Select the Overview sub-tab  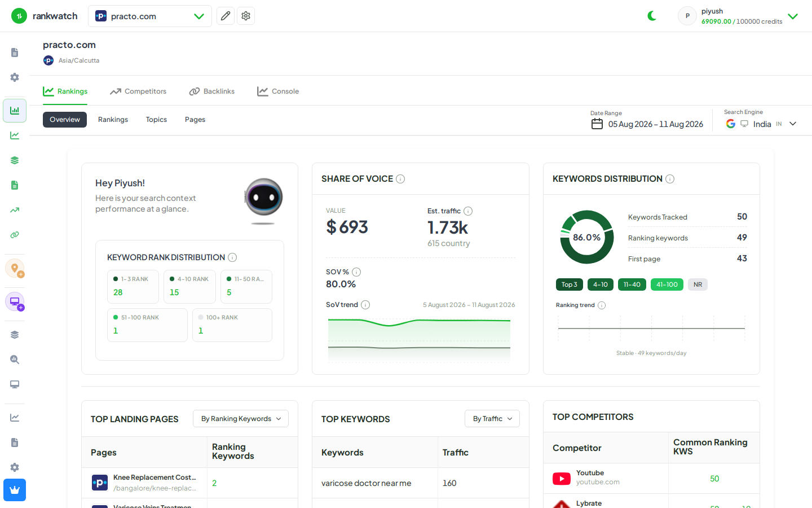tap(65, 120)
